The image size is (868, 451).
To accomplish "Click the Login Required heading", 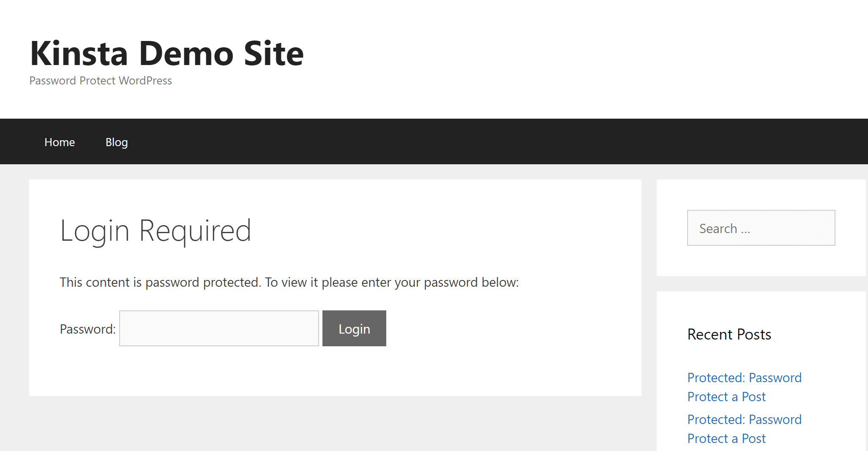I will (156, 230).
